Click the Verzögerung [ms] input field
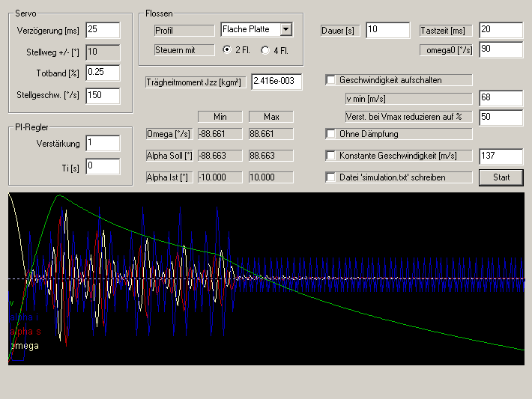 click(x=103, y=30)
